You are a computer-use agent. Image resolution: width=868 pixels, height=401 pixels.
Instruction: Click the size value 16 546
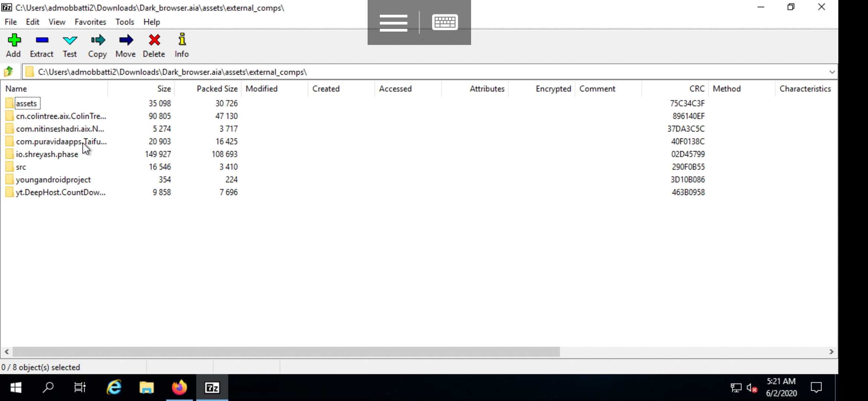coord(160,167)
